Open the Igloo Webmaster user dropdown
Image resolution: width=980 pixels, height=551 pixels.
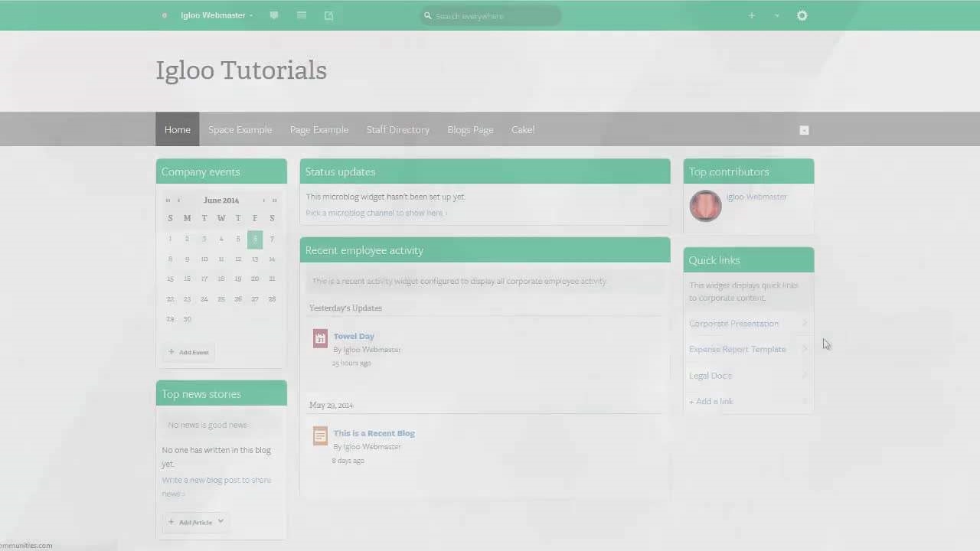pyautogui.click(x=217, y=15)
